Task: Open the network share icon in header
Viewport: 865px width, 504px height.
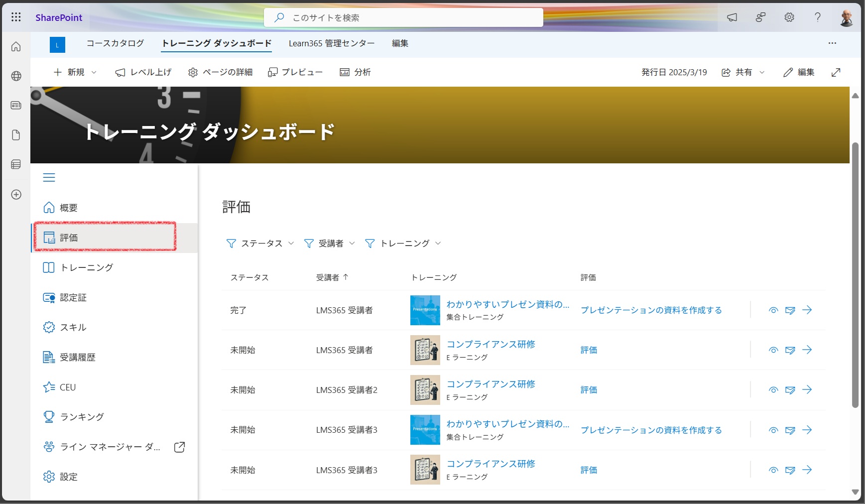Action: [x=760, y=17]
